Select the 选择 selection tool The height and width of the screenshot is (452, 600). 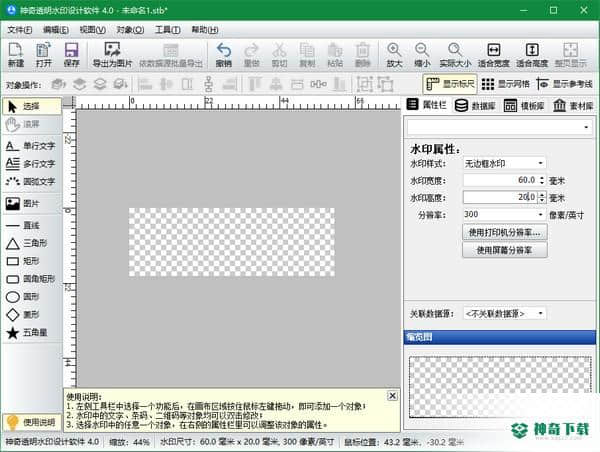(x=32, y=106)
